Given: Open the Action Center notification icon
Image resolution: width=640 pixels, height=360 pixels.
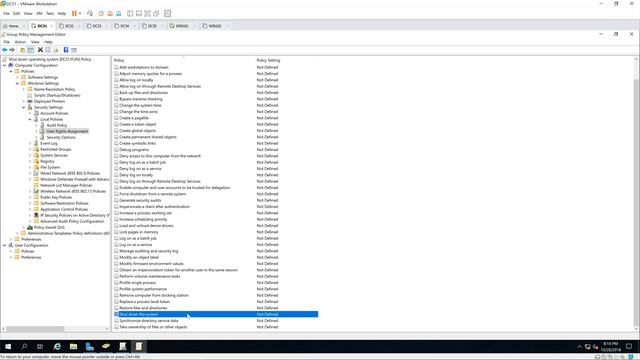Looking at the screenshot, I should [x=629, y=347].
